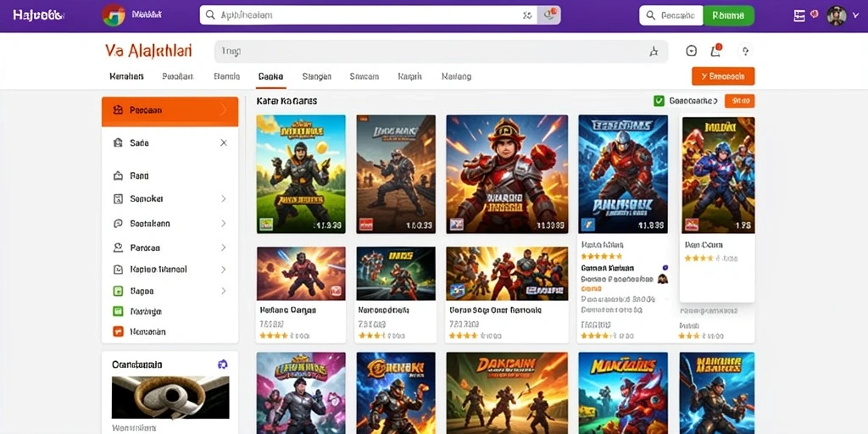Click the Sade sidebar icon
The width and height of the screenshot is (868, 434).
[117, 142]
